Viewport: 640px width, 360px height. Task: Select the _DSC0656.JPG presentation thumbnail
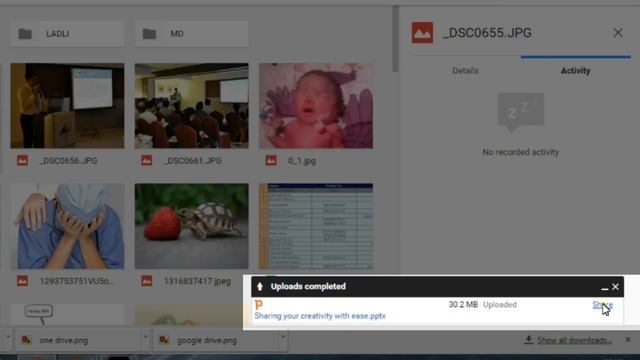67,106
